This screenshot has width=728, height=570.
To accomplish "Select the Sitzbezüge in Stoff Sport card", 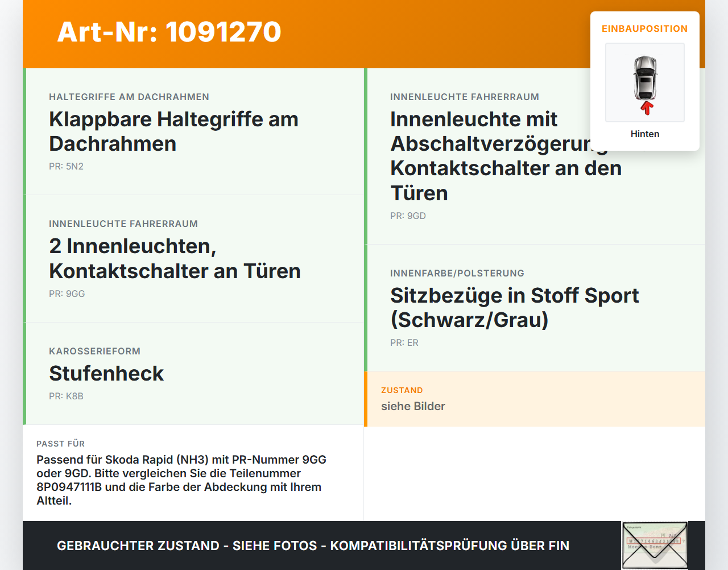I will 535,308.
